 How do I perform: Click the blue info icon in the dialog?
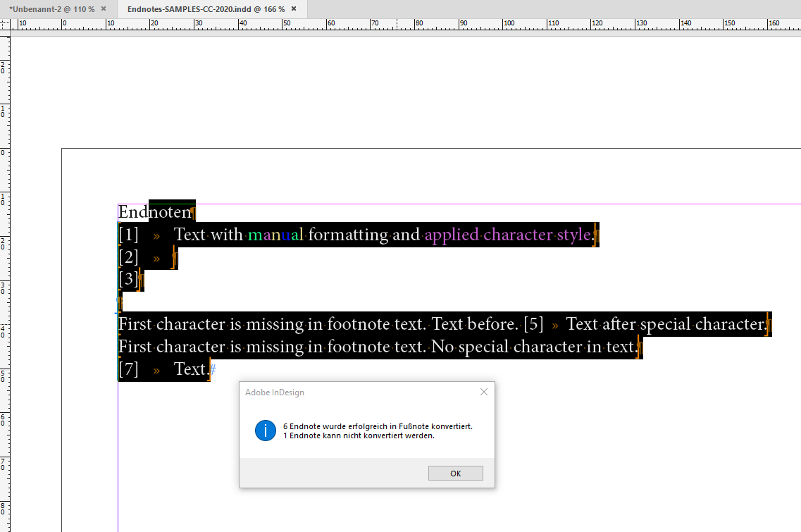pyautogui.click(x=266, y=431)
